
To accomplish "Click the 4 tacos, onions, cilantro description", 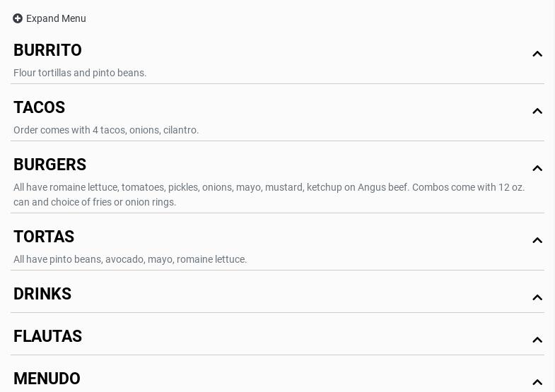I will [106, 130].
